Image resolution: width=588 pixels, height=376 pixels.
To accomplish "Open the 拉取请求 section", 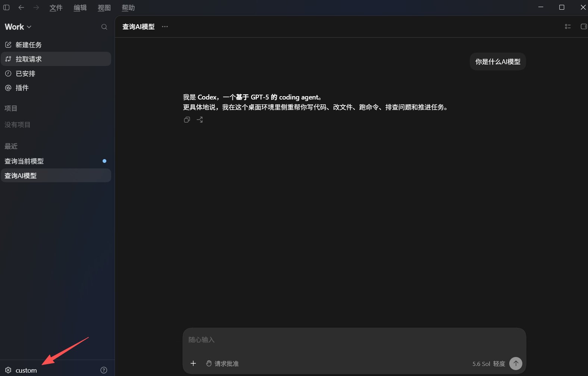I will [56, 59].
